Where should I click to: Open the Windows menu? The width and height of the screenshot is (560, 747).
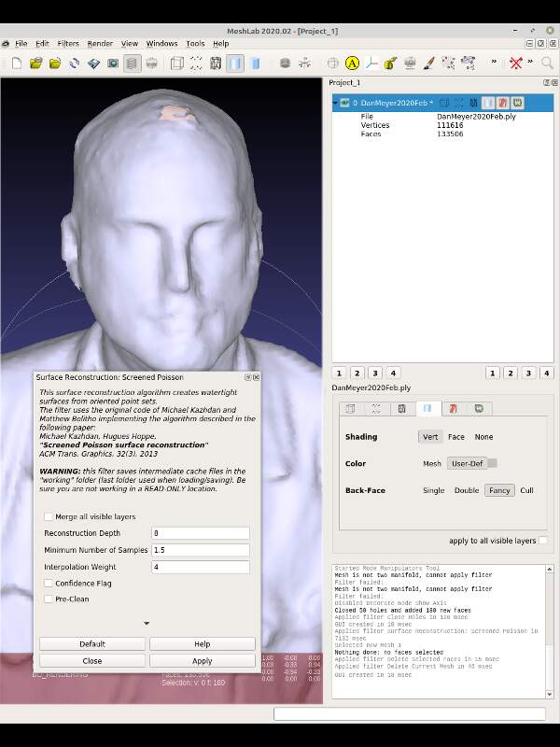coord(161,43)
